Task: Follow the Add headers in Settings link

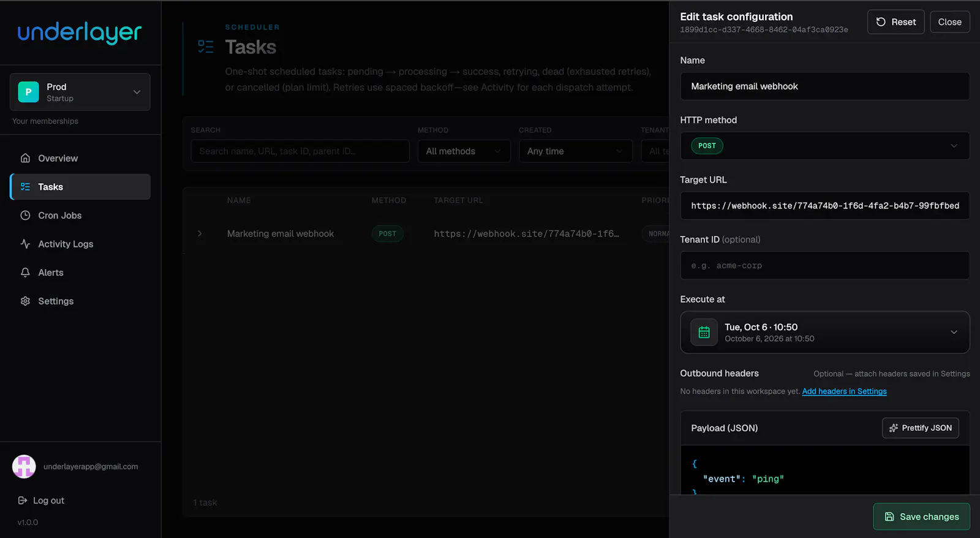Action: point(844,392)
